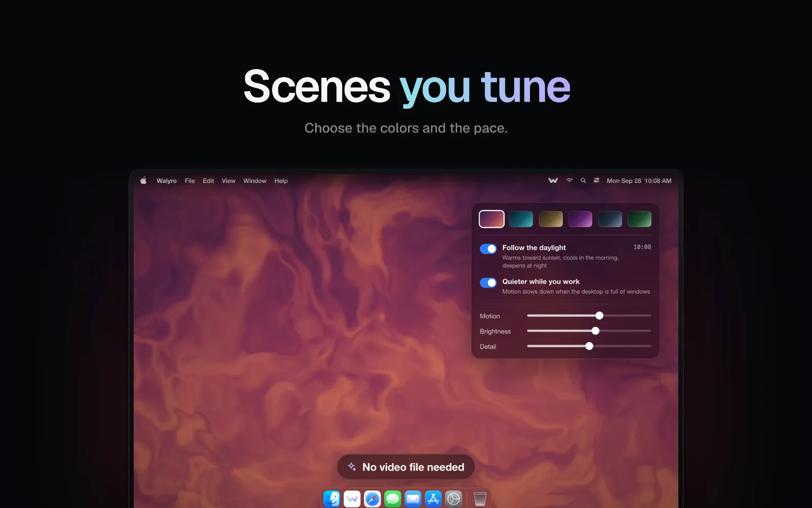The height and width of the screenshot is (508, 812).
Task: Click Choose the colors and the pace subtitle
Action: click(x=406, y=128)
